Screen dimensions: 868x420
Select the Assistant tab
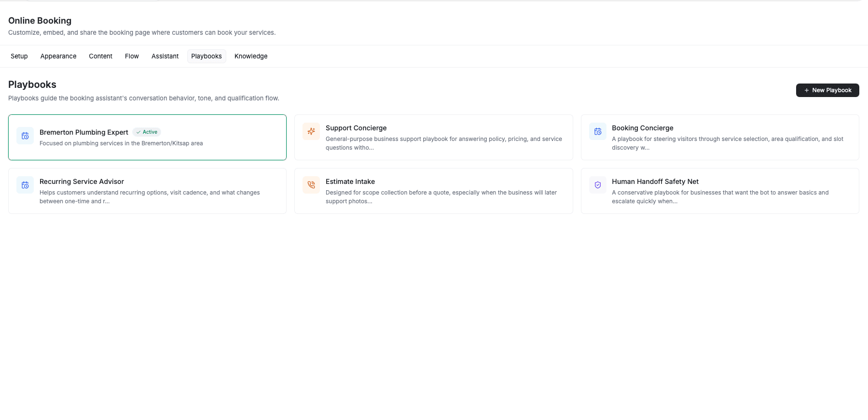165,56
